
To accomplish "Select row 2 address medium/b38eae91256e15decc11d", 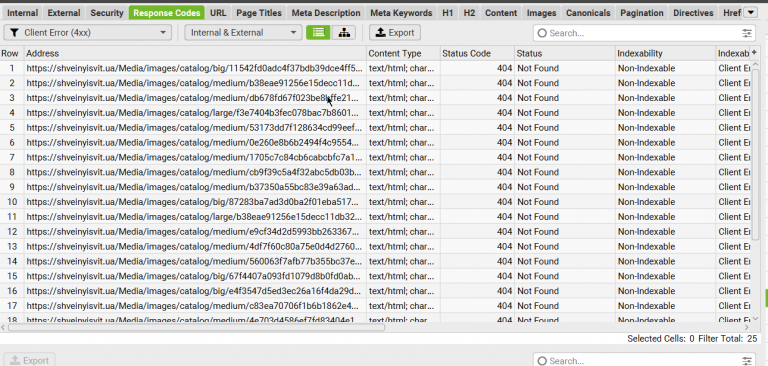I will coord(195,83).
